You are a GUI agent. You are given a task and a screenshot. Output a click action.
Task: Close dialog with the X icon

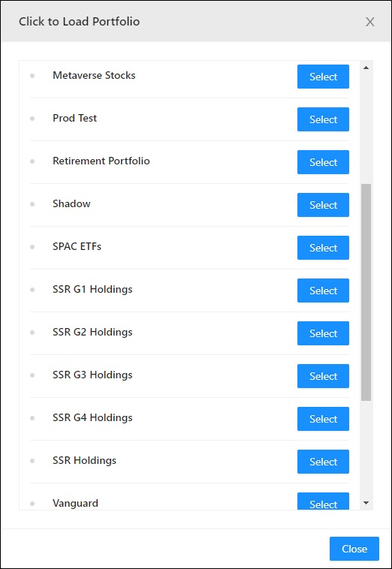pos(370,22)
